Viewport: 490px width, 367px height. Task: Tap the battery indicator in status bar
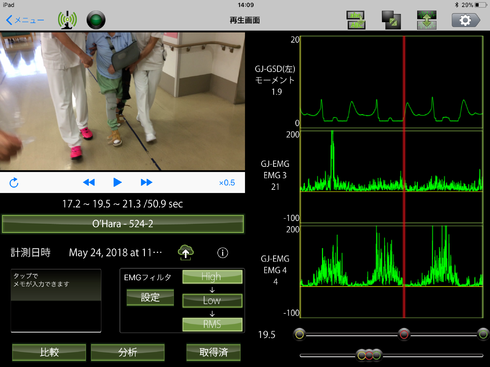[481, 5]
